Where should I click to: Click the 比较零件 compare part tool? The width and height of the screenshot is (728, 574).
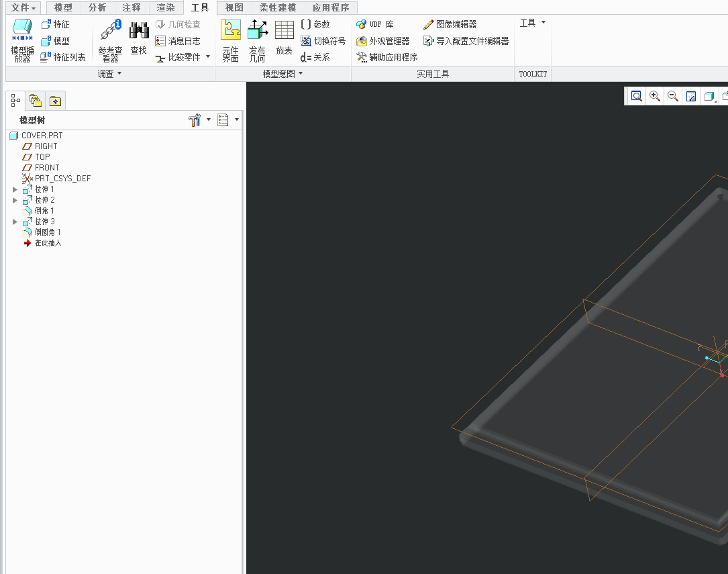pyautogui.click(x=178, y=57)
